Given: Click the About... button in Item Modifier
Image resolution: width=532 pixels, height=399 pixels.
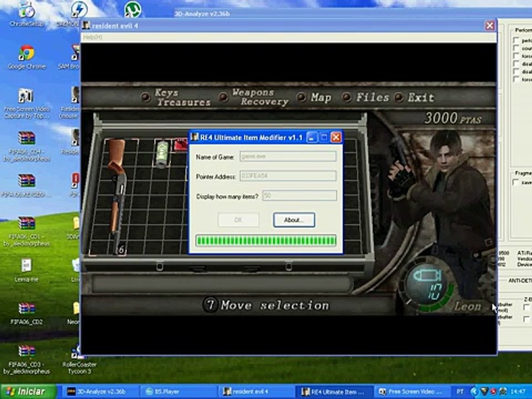Looking at the screenshot, I should pos(294,220).
